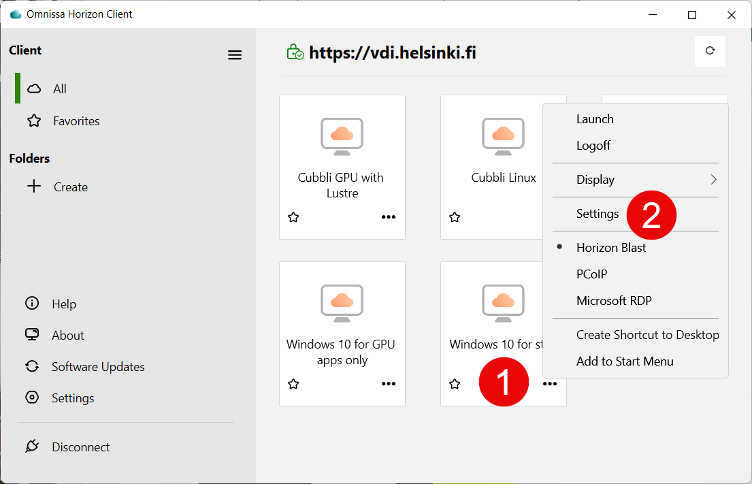Screen dimensions: 755x485
Task: Favorite the Cubbli GPU with Lustre desktop
Action: click(x=293, y=217)
